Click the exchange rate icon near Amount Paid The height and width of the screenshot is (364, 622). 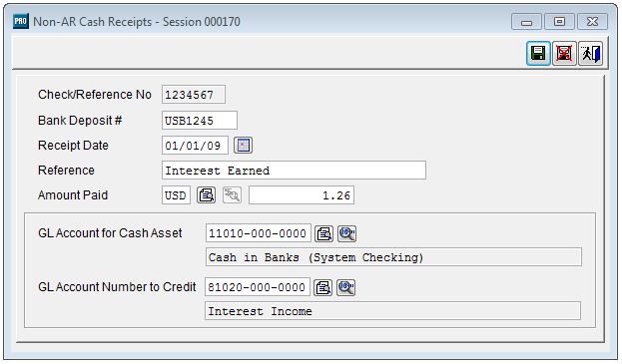[232, 195]
